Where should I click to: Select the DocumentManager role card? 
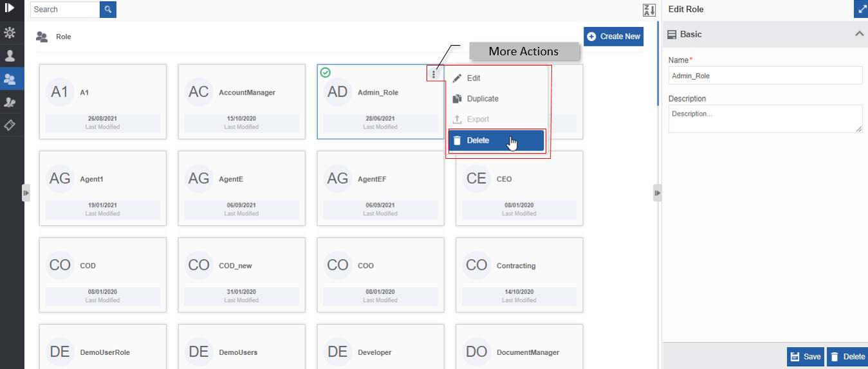pos(519,347)
